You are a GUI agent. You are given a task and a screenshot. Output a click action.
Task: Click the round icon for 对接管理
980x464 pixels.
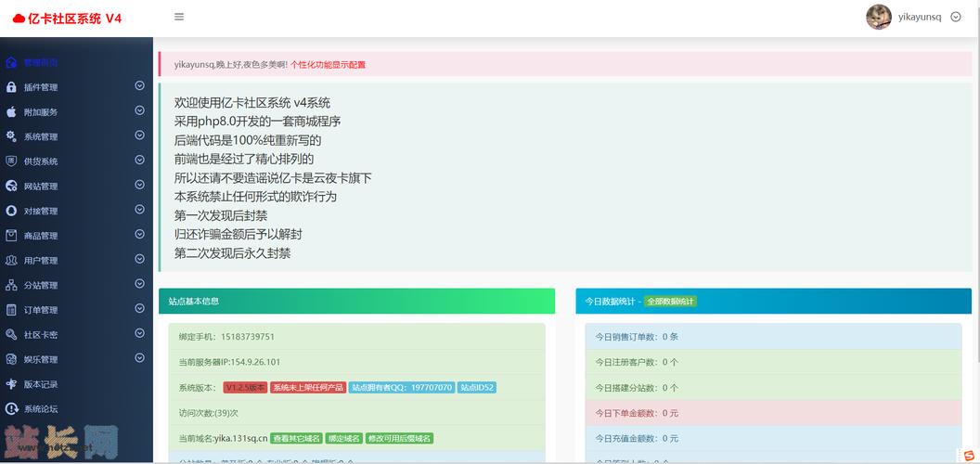(10, 211)
